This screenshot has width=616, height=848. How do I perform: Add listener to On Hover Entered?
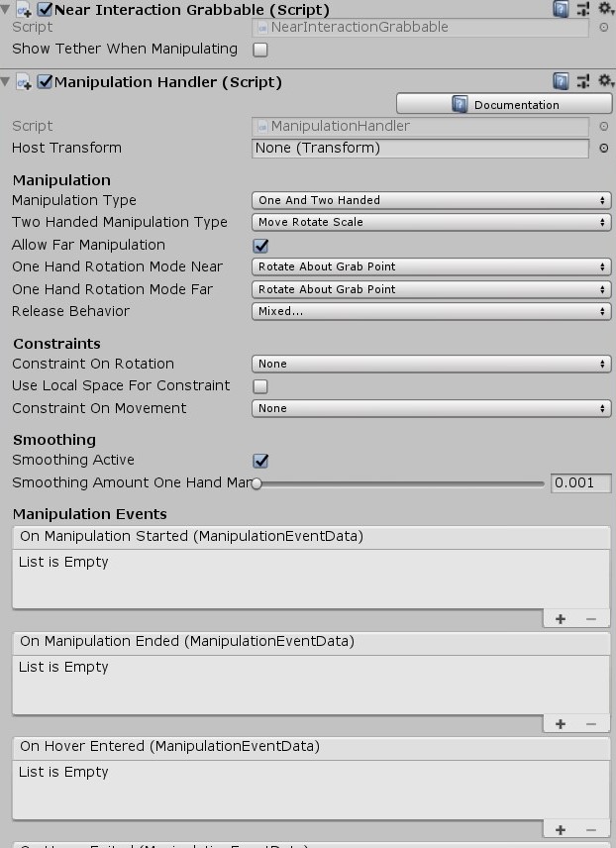pos(561,829)
